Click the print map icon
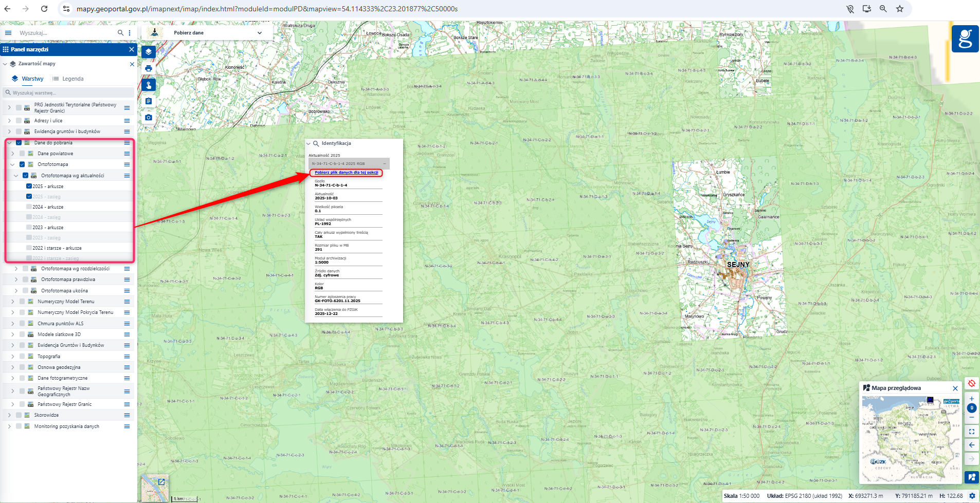The image size is (980, 503). (x=149, y=68)
